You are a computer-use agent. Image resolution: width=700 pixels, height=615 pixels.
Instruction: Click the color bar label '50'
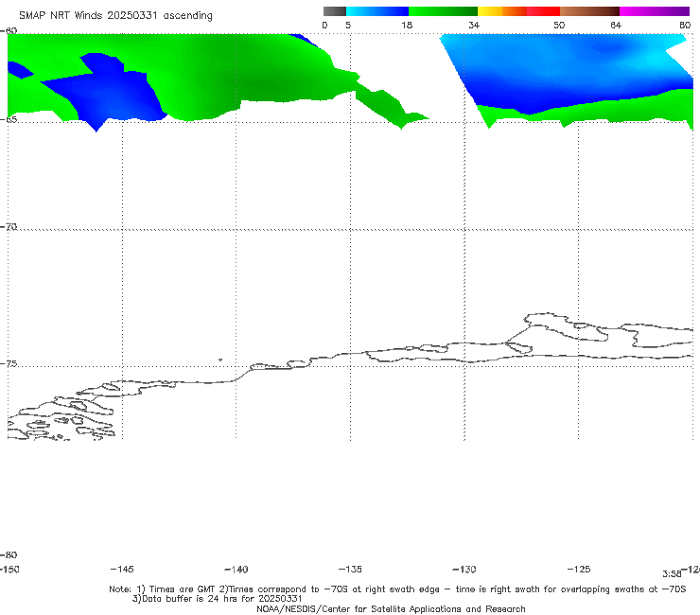click(x=559, y=26)
